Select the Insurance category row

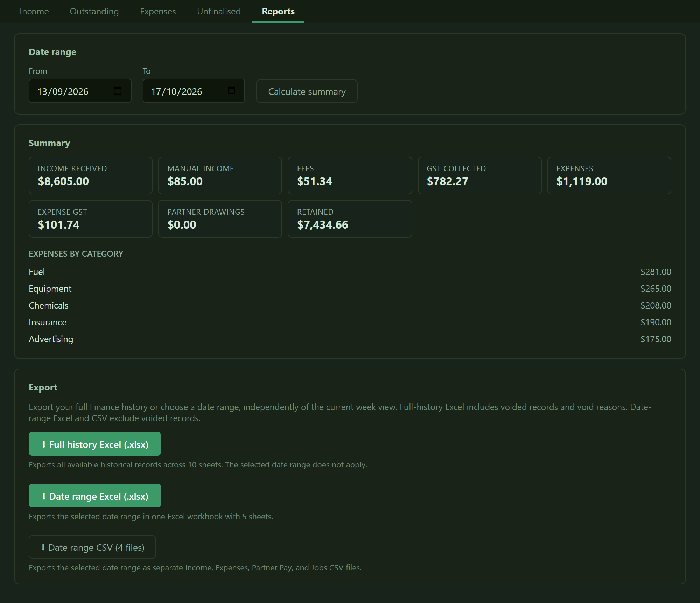(350, 322)
